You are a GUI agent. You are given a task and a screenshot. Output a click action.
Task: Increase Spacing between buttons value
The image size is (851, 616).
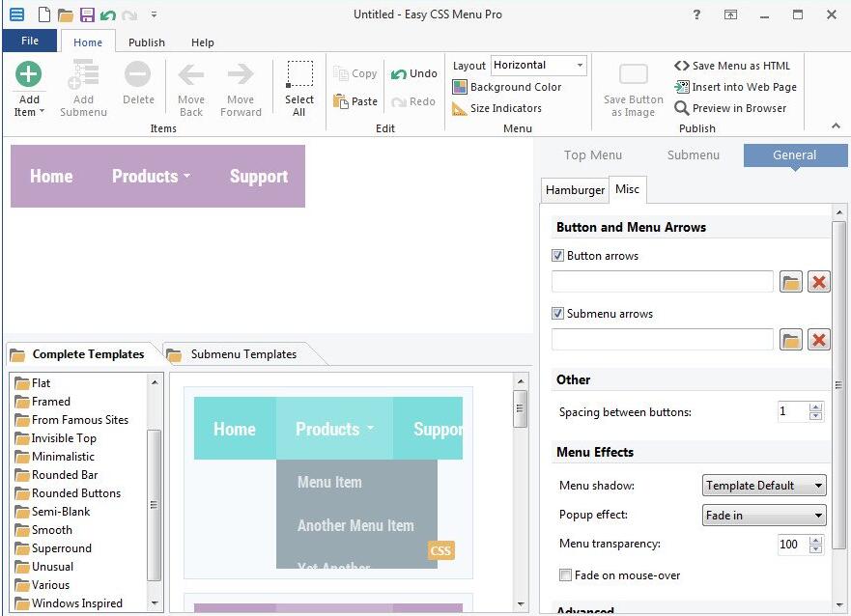[815, 407]
